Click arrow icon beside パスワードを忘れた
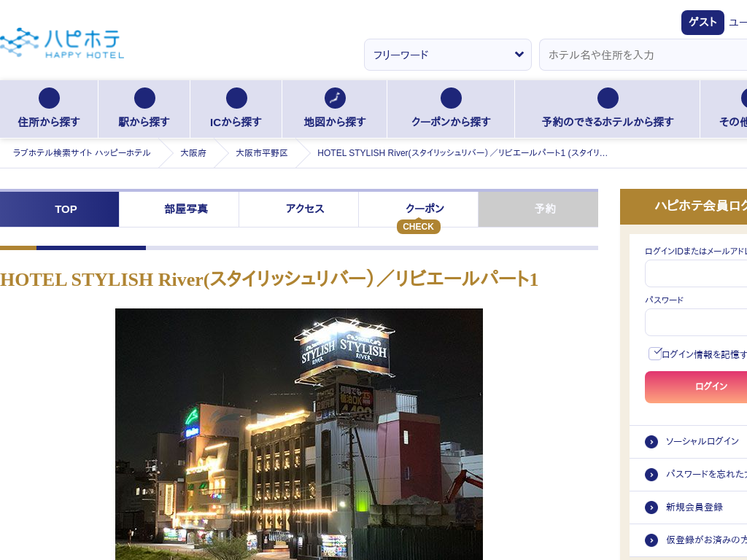Viewport: 747px width, 560px height. pyautogui.click(x=651, y=475)
